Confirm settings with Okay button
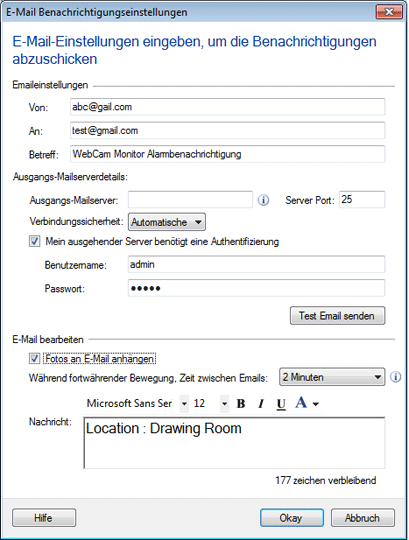This screenshot has height=540, width=409. 292,518
